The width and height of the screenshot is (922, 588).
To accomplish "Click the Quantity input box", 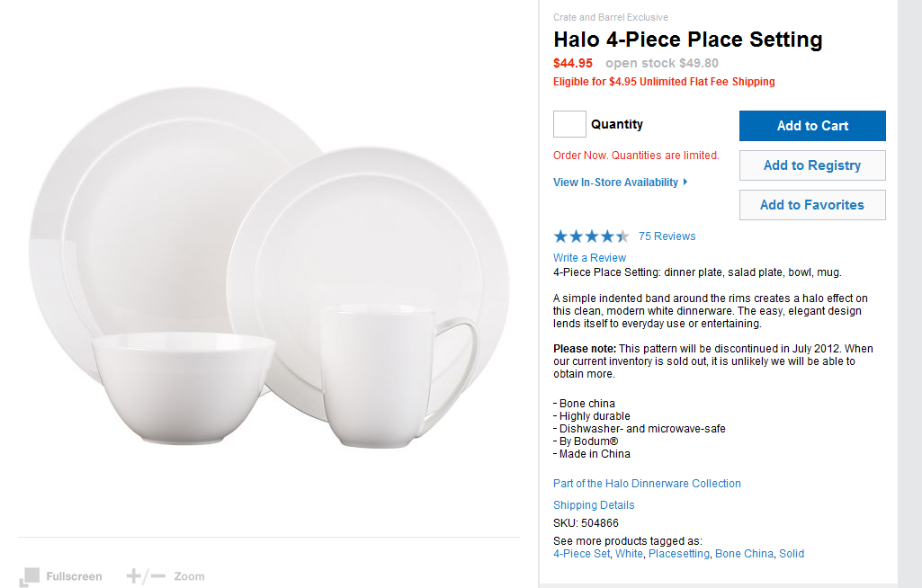I will point(569,124).
